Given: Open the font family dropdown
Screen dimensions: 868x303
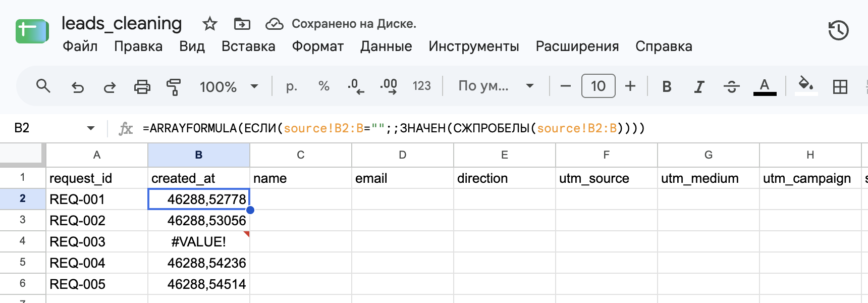Looking at the screenshot, I should coord(496,86).
